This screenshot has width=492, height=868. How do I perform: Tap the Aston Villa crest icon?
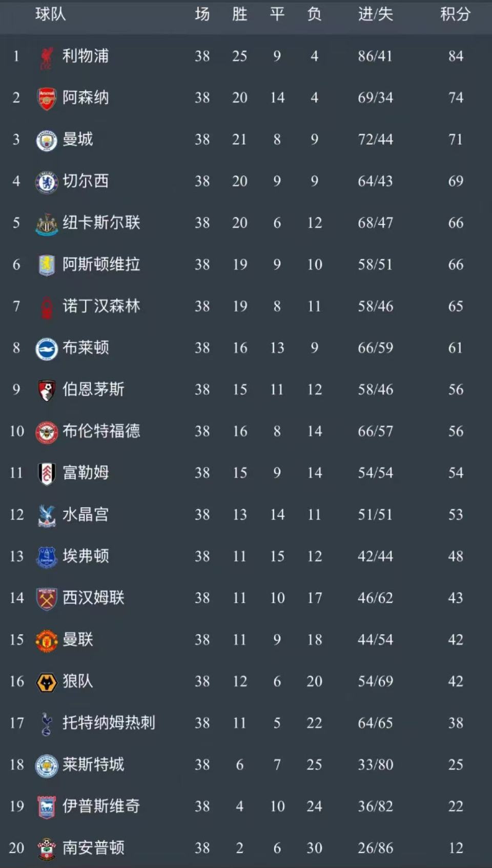point(47,265)
